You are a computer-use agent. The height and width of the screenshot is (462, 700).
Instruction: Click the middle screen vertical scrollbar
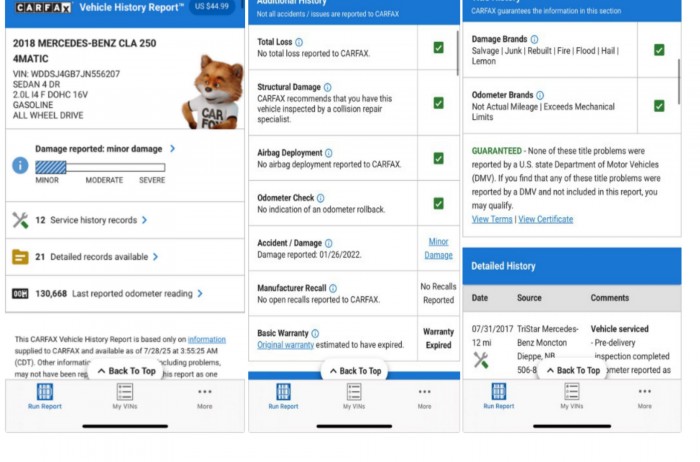pos(458,53)
